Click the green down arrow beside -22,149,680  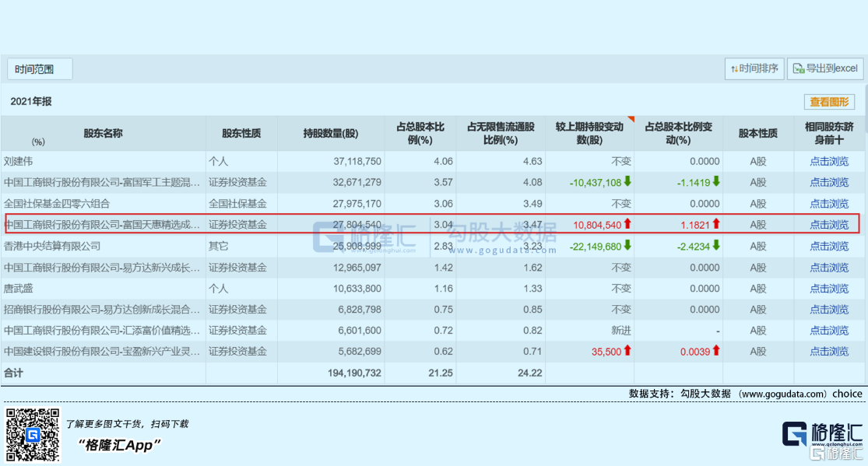(627, 245)
